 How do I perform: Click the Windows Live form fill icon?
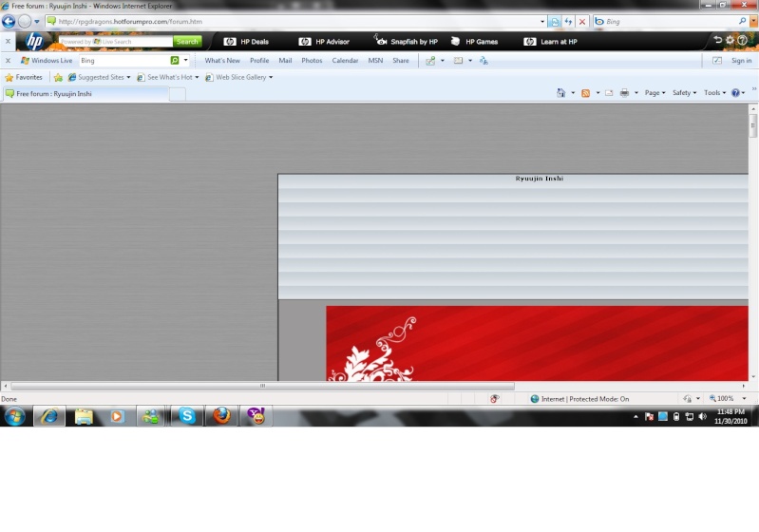(x=458, y=61)
